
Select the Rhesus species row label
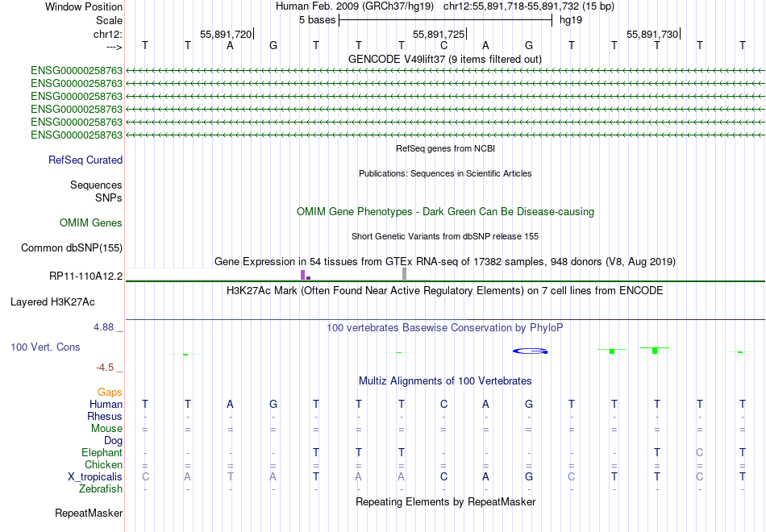coord(105,416)
